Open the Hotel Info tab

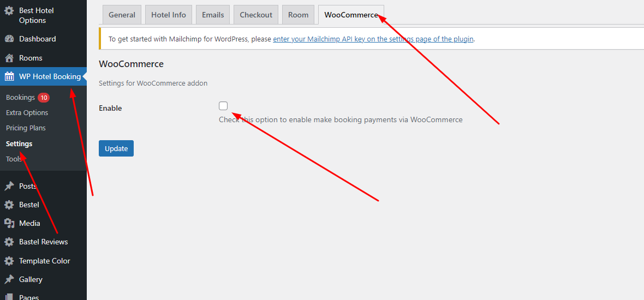[169, 15]
